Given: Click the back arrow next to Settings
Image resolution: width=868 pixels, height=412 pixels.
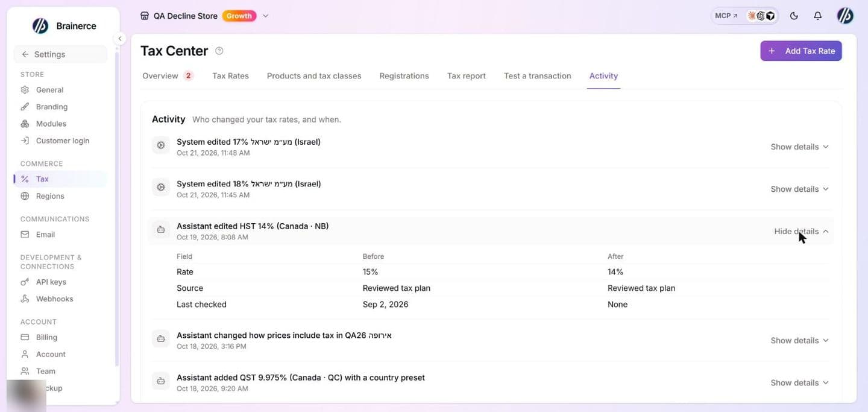Looking at the screenshot, I should [25, 54].
